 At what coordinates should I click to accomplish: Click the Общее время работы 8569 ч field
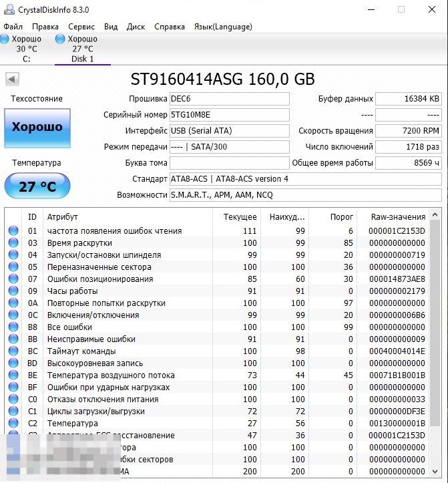409,162
